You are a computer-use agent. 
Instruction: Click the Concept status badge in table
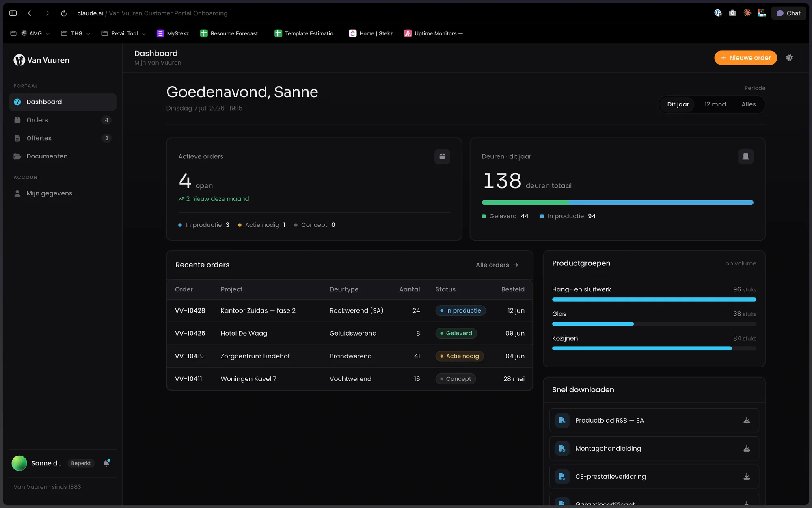(x=456, y=379)
